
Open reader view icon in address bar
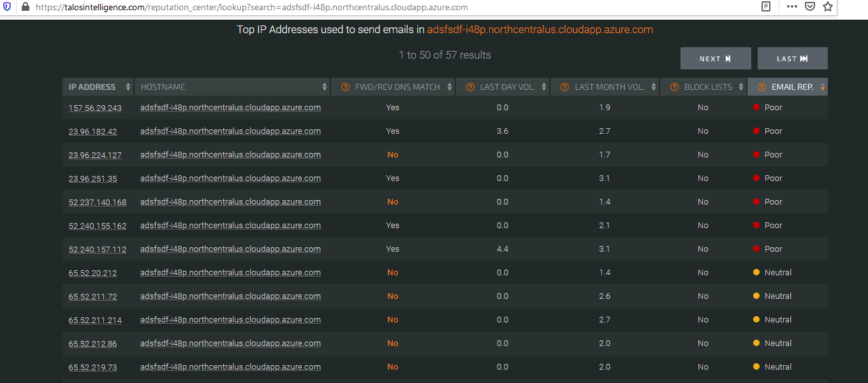point(766,7)
